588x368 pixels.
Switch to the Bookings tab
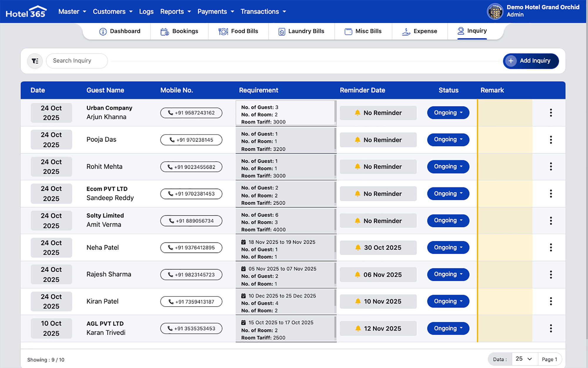(x=179, y=31)
